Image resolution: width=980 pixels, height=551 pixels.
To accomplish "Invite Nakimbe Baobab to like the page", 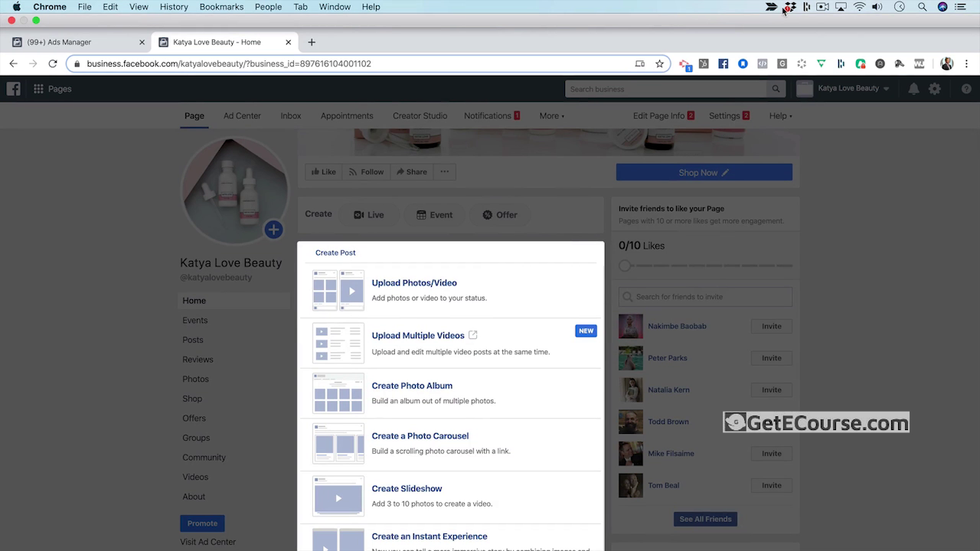I will click(772, 326).
